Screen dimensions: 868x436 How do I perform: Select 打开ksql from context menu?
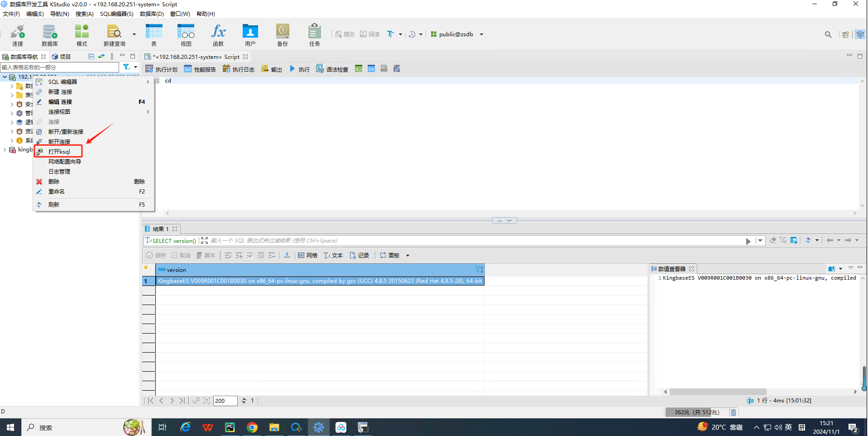click(59, 151)
